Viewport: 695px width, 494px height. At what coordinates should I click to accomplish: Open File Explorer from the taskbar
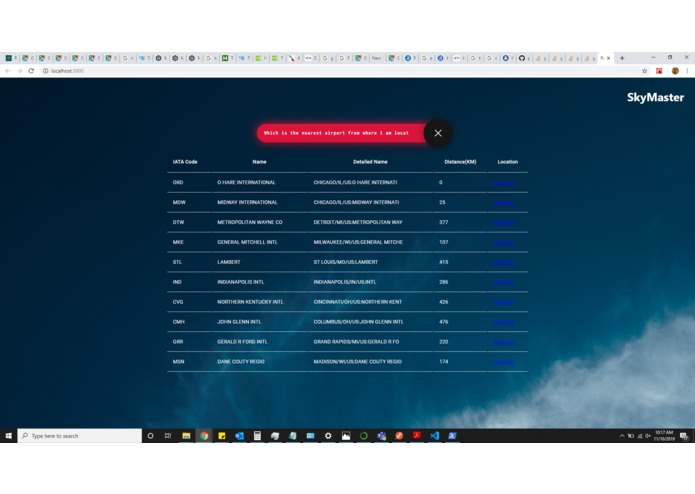(186, 436)
